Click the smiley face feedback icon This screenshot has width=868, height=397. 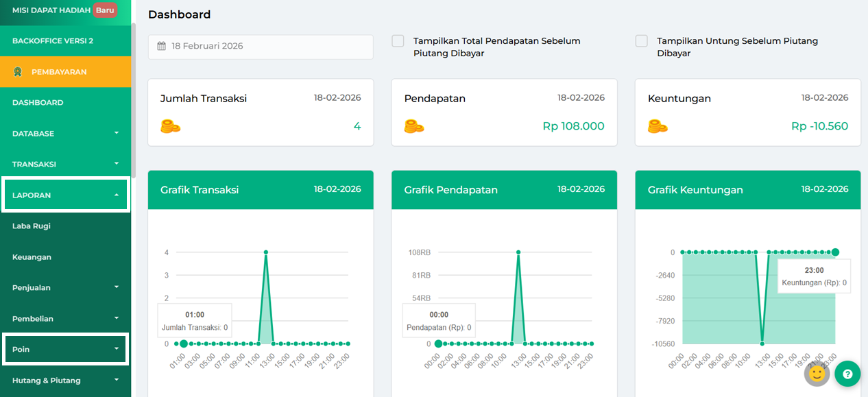(817, 374)
